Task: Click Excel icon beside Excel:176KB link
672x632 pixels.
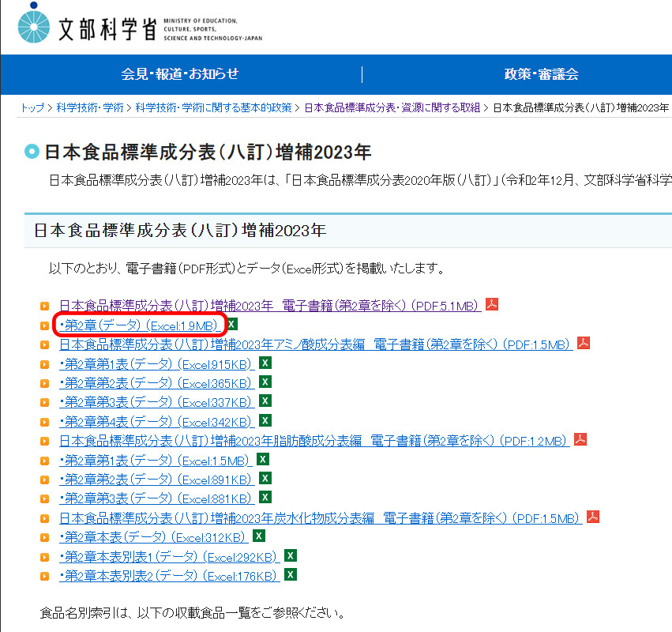Action: (291, 574)
